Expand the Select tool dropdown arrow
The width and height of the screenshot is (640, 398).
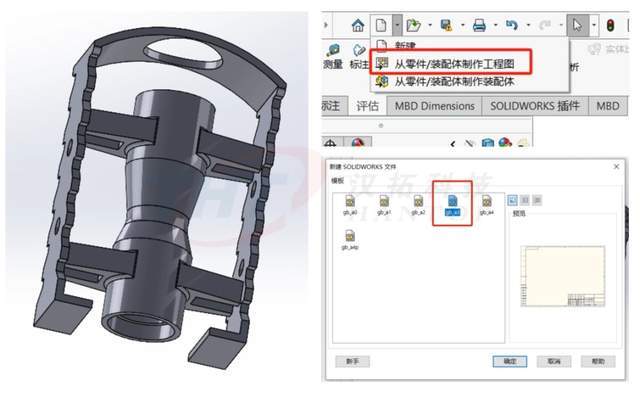coord(594,25)
